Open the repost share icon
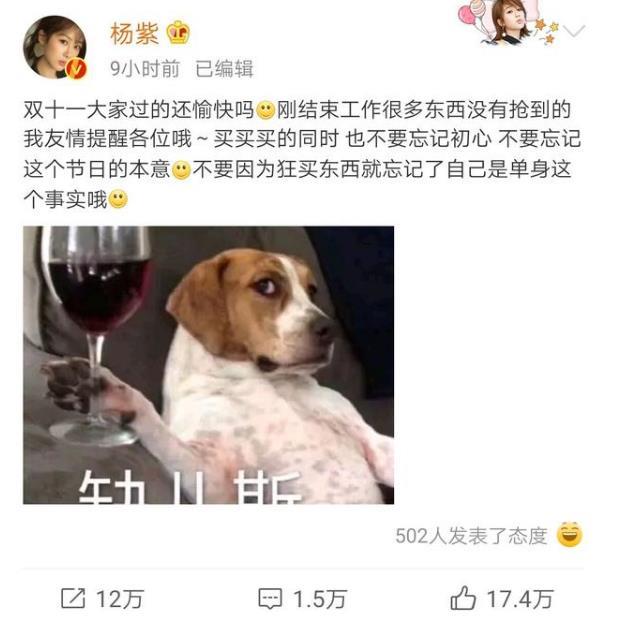 (73, 599)
